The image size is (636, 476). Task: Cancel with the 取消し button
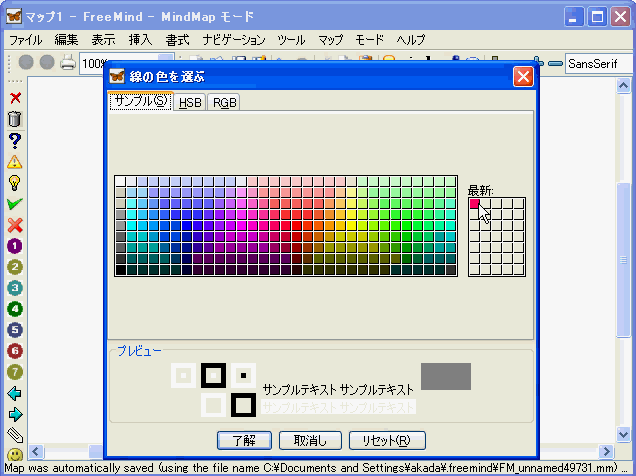[x=310, y=440]
